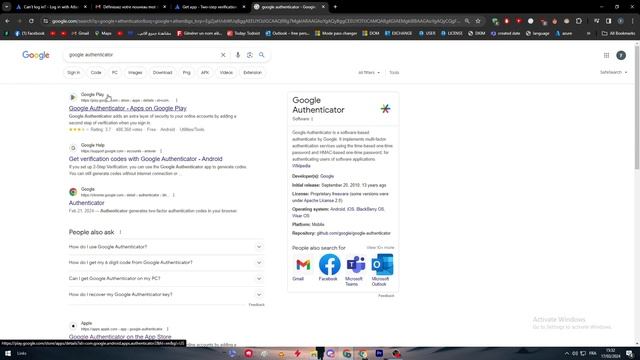
Task: Open the github.com/google/google-authenticator repository link
Action: 353,233
